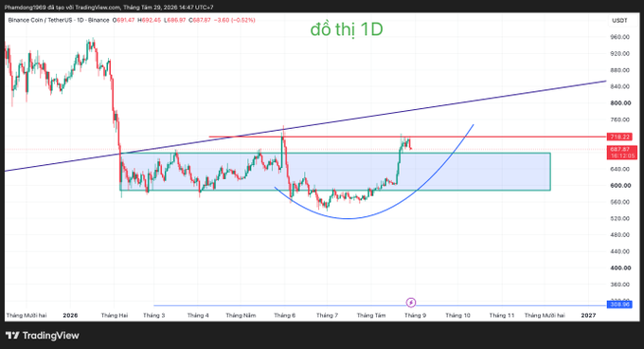This screenshot has width=644, height=349.
Task: Click the 520.00 price tick
Action: pos(620,218)
